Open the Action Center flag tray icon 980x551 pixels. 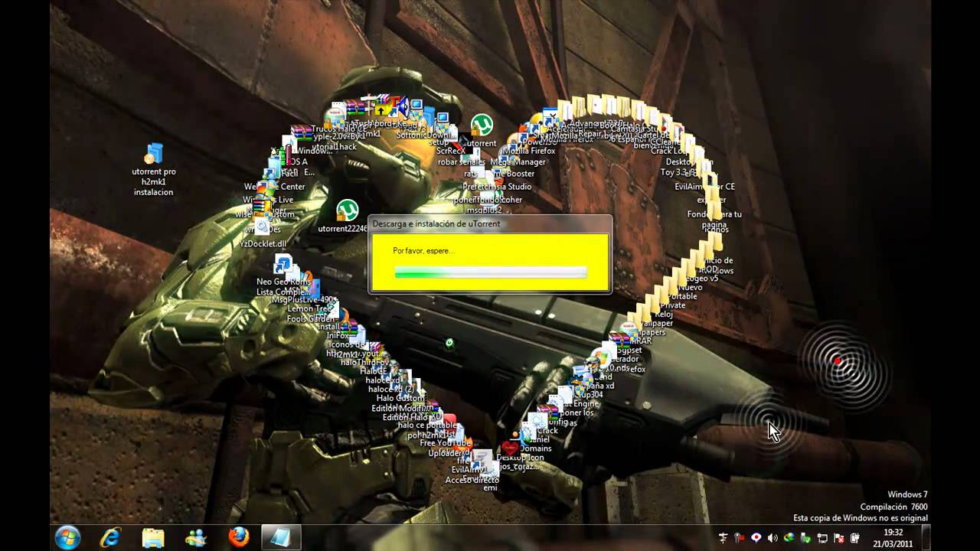click(x=839, y=538)
